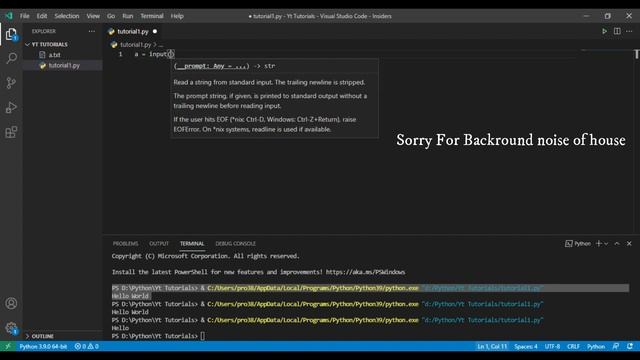Select Python language mode in status bar

(x=596, y=347)
